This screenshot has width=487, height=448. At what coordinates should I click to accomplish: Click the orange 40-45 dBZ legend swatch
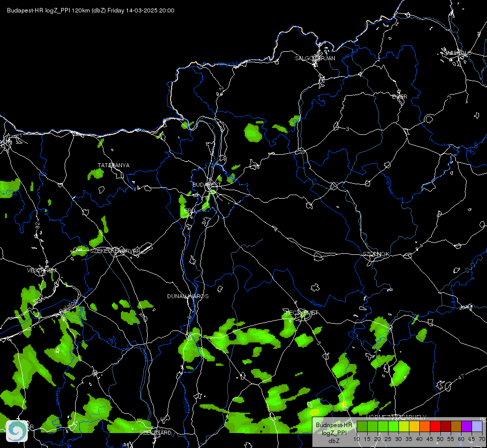(425, 426)
